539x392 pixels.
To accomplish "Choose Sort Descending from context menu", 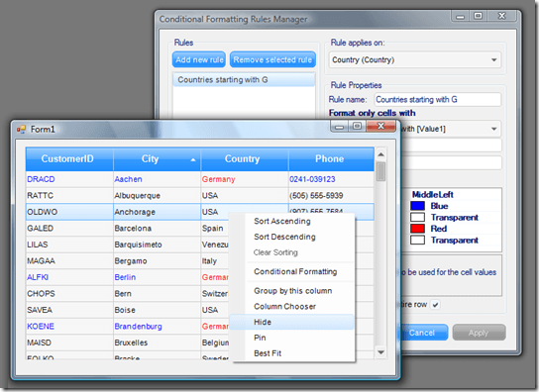I will [284, 237].
